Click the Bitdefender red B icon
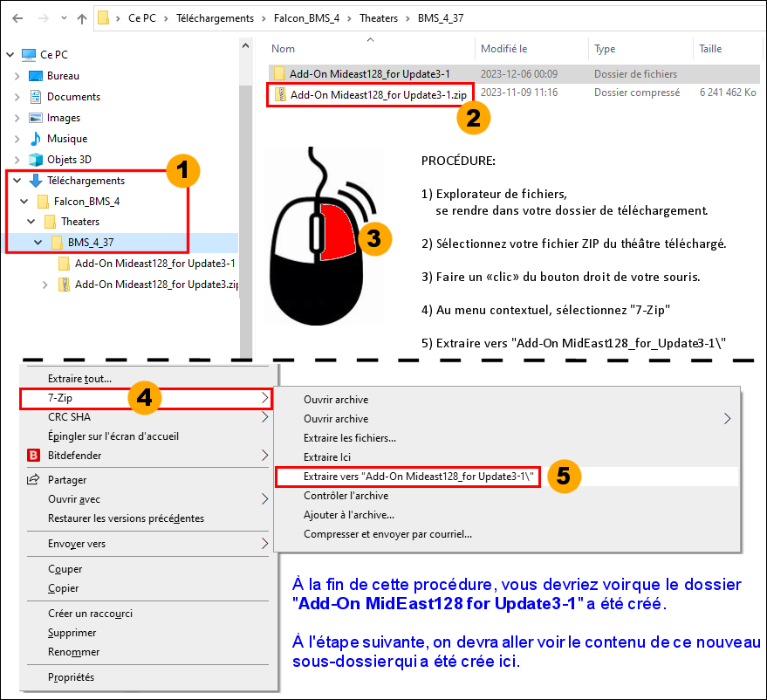The width and height of the screenshot is (767, 700). coord(34,456)
